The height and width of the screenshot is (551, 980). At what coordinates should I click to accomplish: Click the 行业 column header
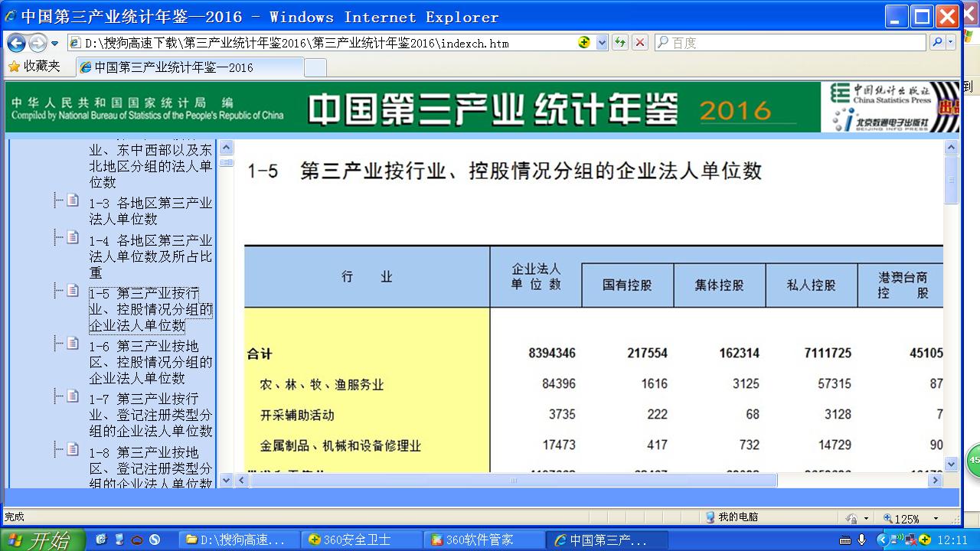[367, 277]
